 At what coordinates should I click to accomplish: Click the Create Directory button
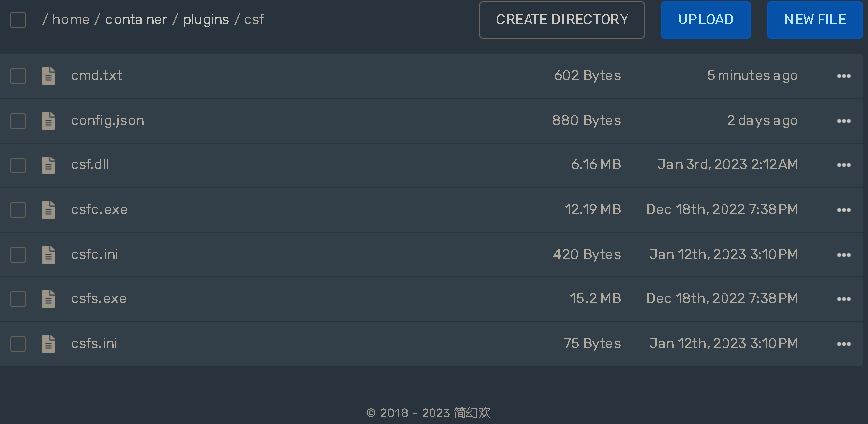pyautogui.click(x=562, y=20)
